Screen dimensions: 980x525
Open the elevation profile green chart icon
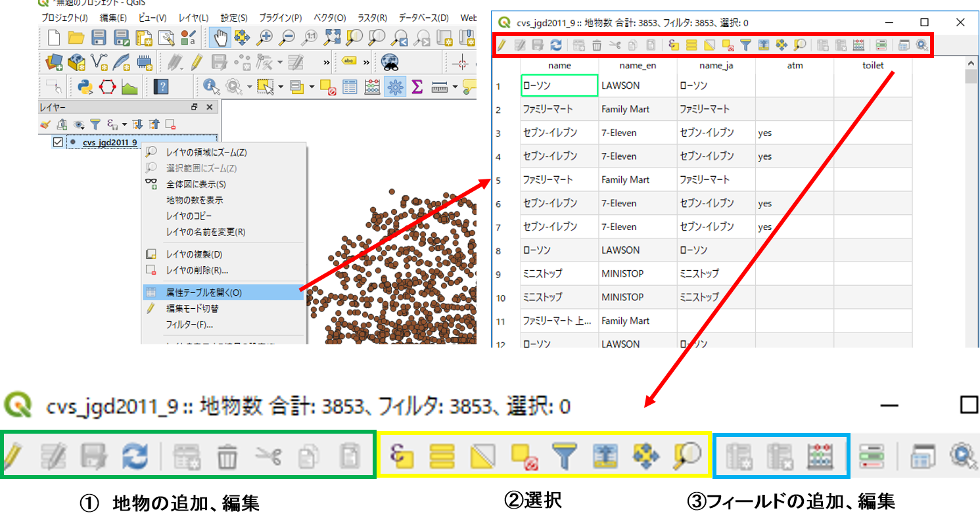[129, 87]
